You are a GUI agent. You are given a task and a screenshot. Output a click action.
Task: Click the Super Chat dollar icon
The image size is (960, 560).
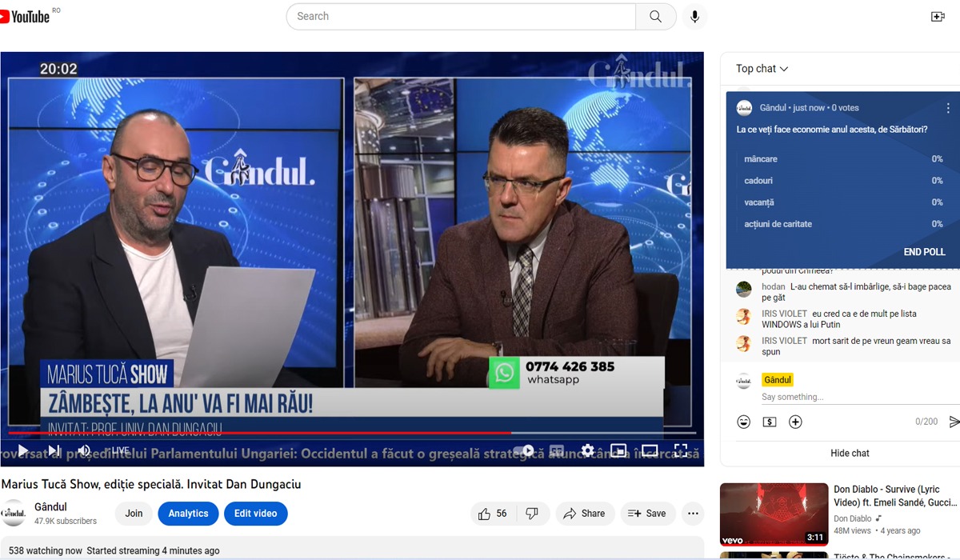(770, 422)
